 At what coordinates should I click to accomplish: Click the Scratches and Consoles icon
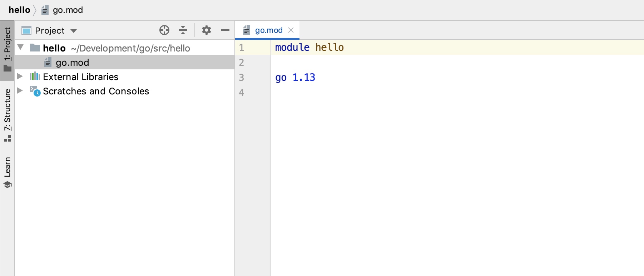click(x=35, y=91)
